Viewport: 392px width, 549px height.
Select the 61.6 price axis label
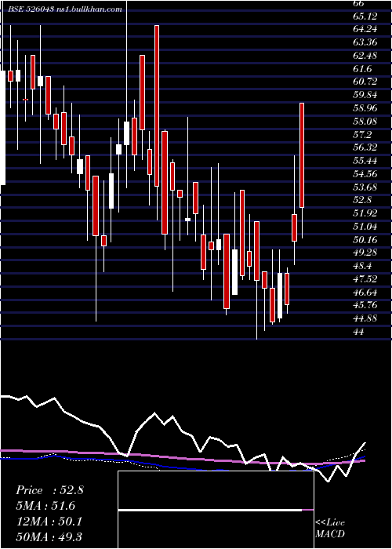click(362, 69)
